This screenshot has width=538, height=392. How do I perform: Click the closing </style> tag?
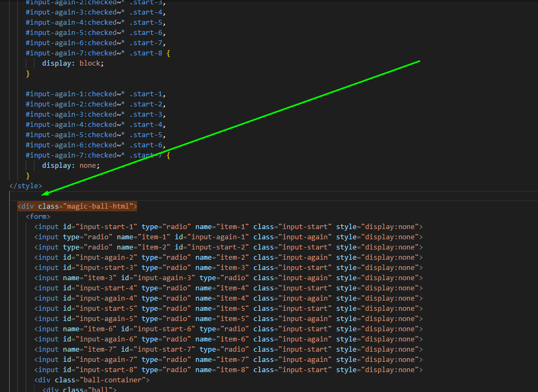click(25, 186)
